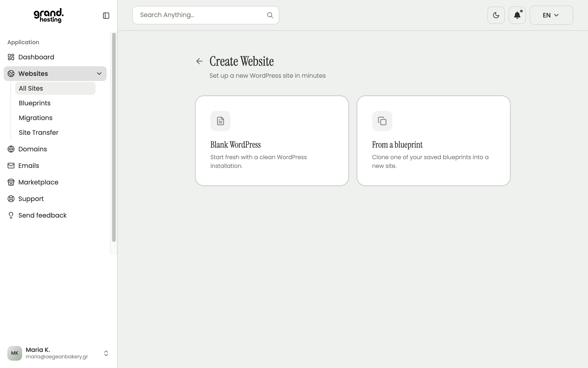This screenshot has width=588, height=368.
Task: Go back with the arrow icon
Action: pyautogui.click(x=199, y=61)
